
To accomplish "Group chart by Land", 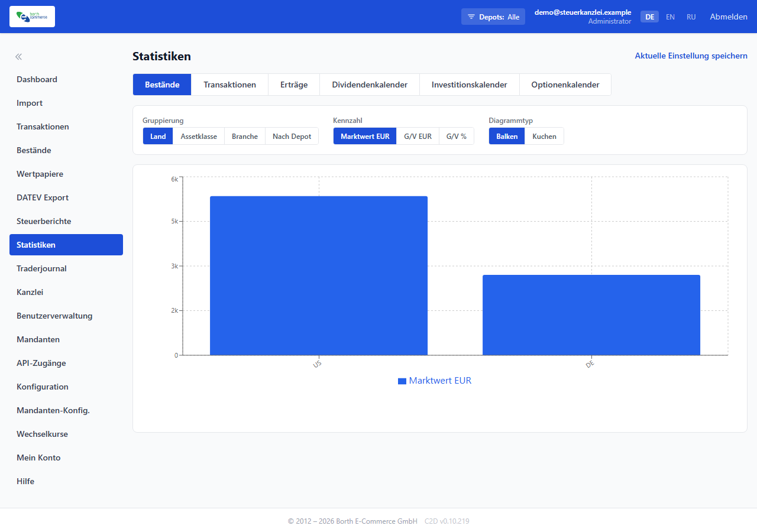I will click(158, 136).
